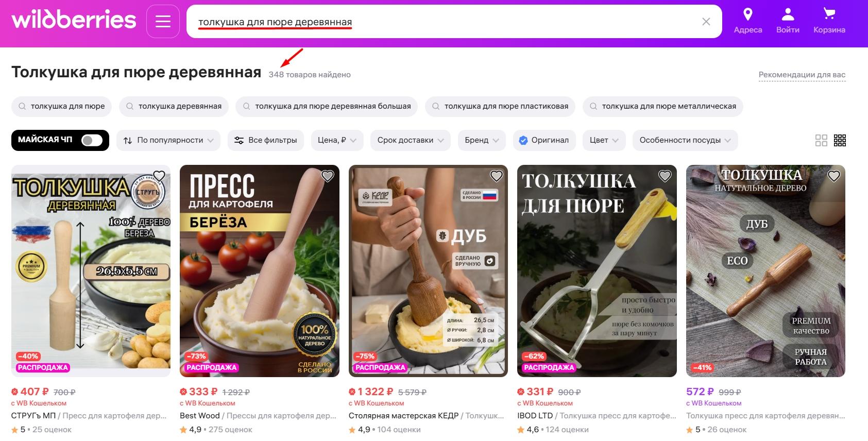Expand the Бренд filter dropdown

click(x=482, y=140)
